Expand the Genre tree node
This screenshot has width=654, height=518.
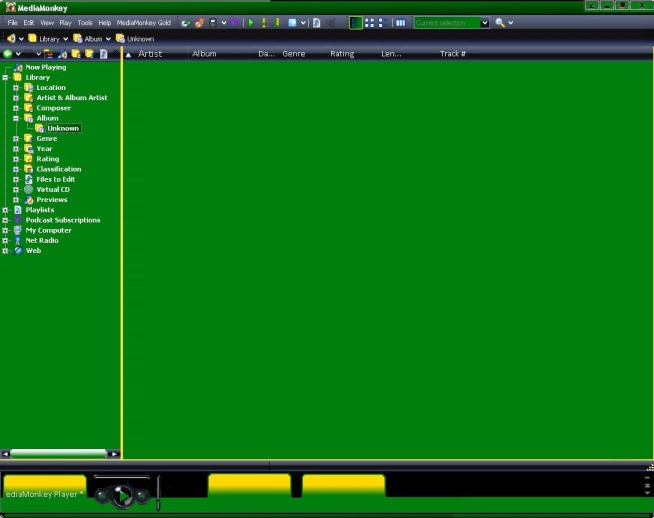[x=16, y=138]
